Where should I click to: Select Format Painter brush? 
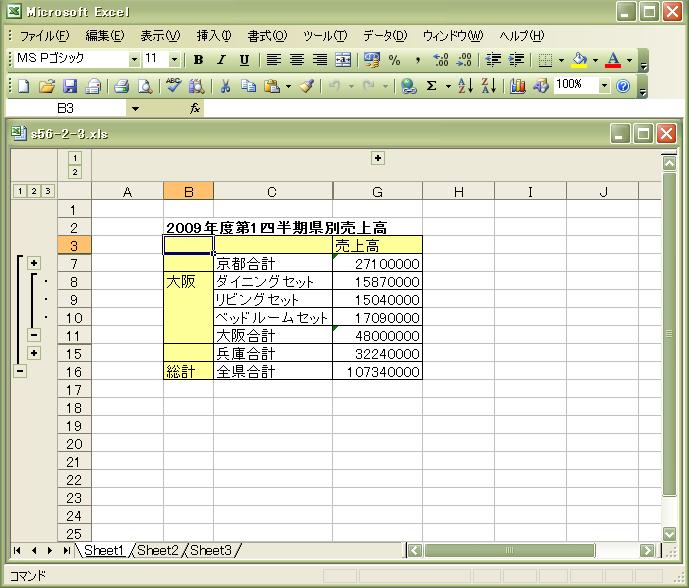[x=307, y=86]
